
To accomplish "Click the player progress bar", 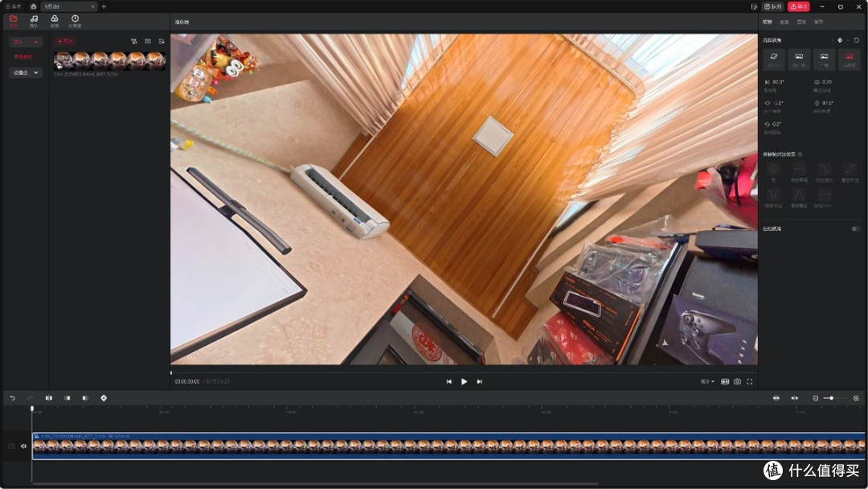I will pos(464,372).
